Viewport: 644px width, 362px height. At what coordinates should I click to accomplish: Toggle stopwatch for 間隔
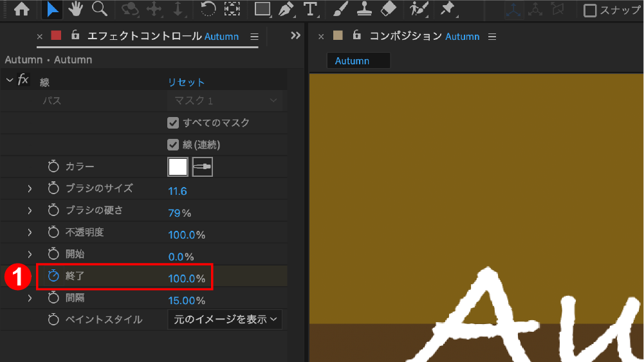[53, 298]
